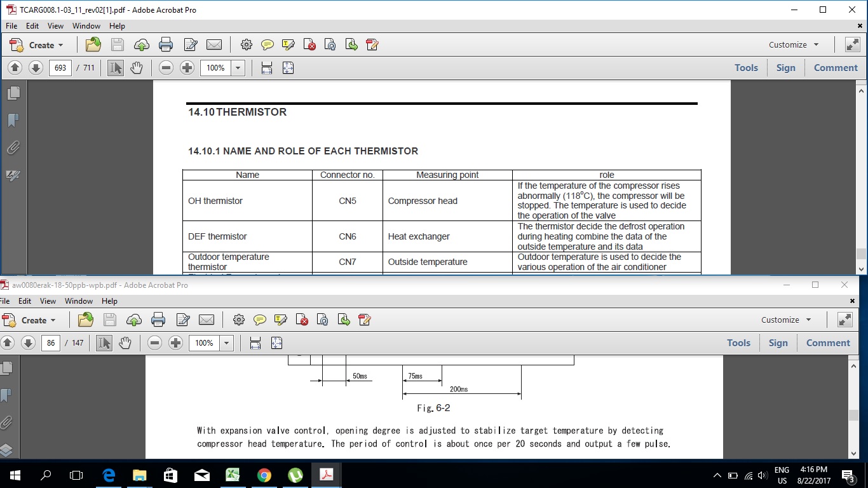Open the Windows Start menu
The height and width of the screenshot is (488, 868).
pyautogui.click(x=15, y=475)
